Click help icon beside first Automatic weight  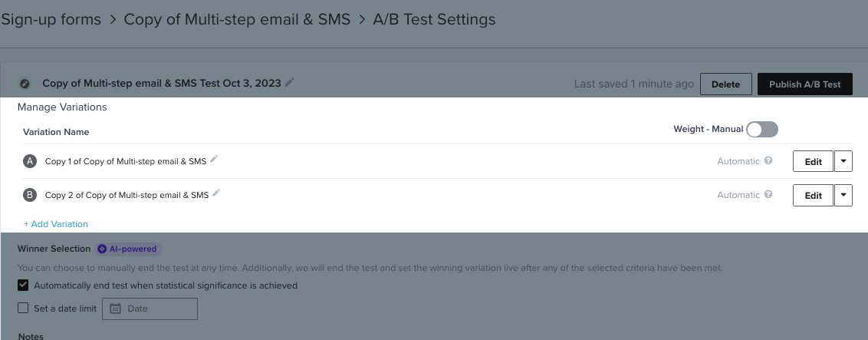click(x=768, y=161)
